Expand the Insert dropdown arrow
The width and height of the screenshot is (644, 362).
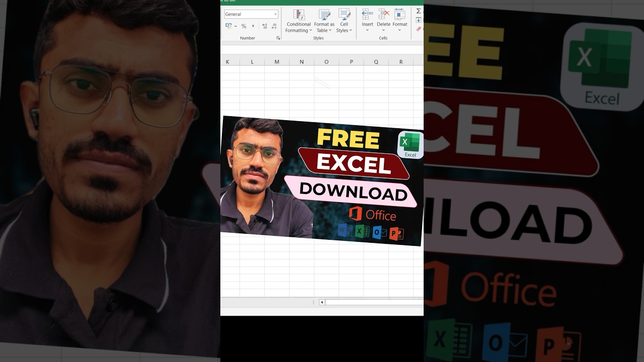[367, 30]
